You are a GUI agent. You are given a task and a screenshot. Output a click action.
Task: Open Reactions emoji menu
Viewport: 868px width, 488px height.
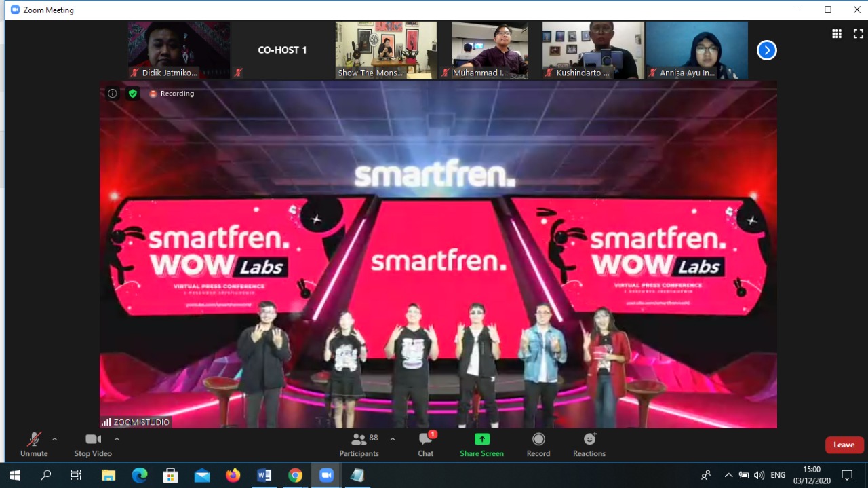point(589,445)
